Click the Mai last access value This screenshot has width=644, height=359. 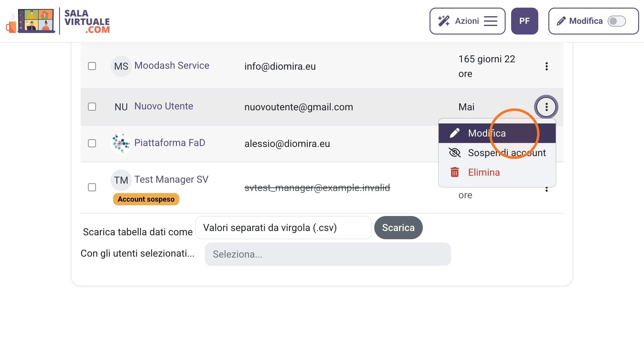[x=467, y=107]
